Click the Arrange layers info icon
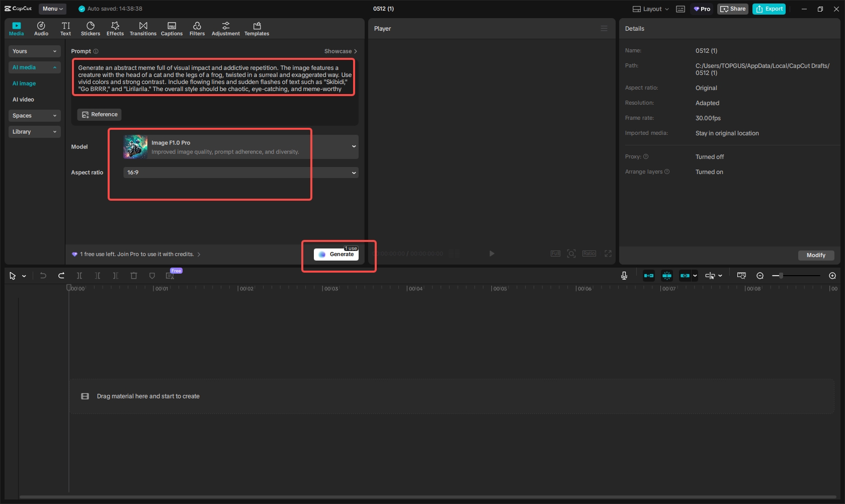Image resolution: width=845 pixels, height=504 pixels. pyautogui.click(x=667, y=172)
